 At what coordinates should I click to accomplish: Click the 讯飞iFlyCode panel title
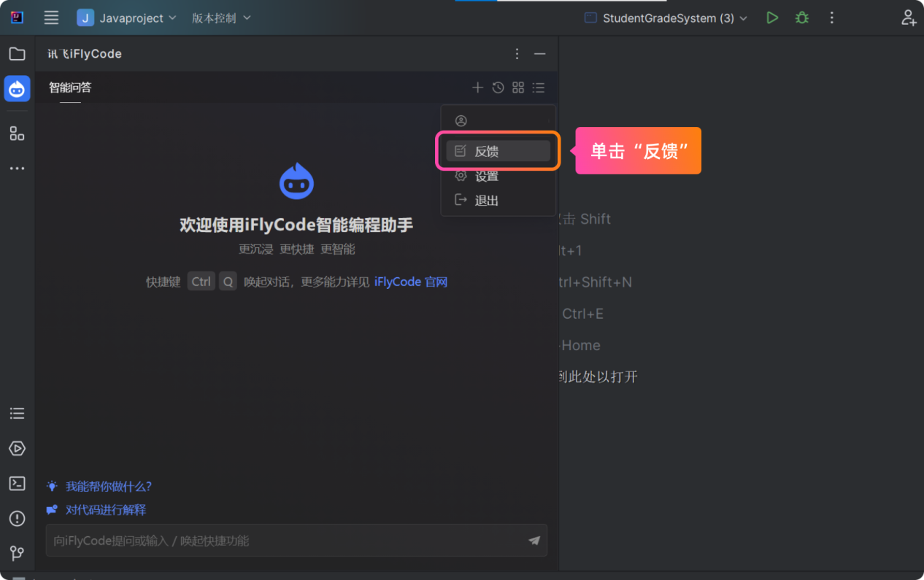[x=85, y=54]
